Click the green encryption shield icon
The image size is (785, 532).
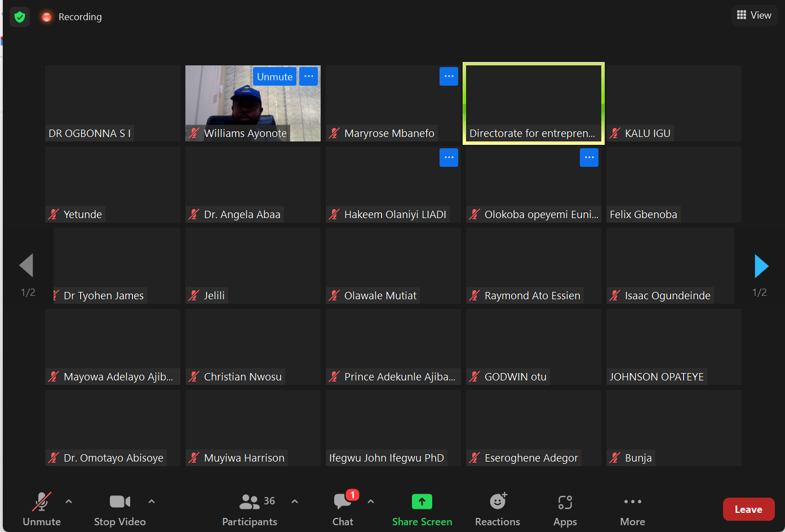point(20,17)
